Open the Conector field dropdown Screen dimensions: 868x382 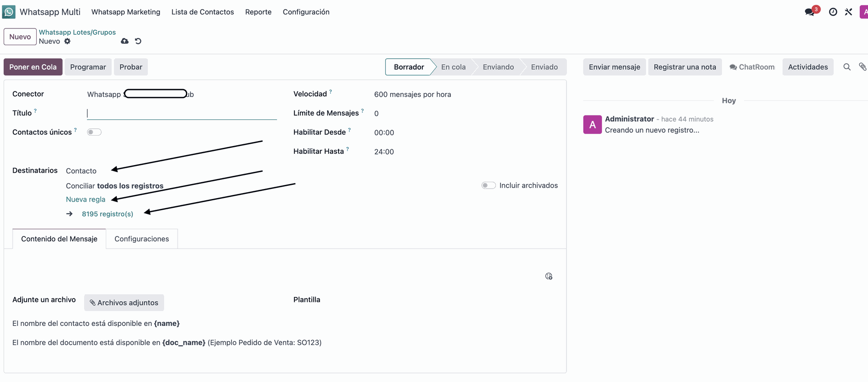pyautogui.click(x=182, y=94)
